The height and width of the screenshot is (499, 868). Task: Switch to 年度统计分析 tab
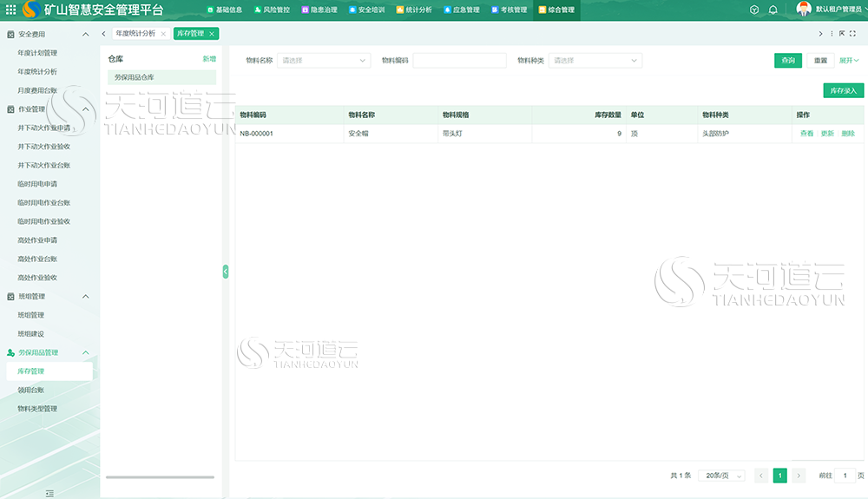coord(135,34)
